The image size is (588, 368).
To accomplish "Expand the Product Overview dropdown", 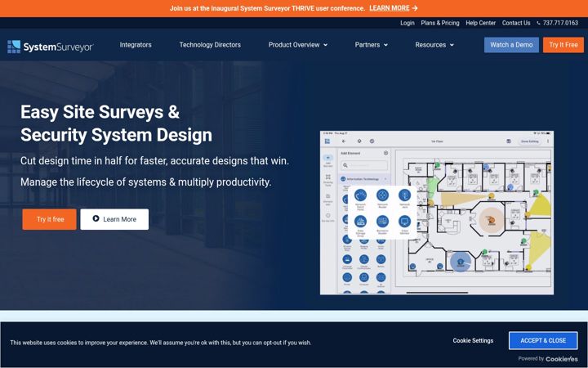I will (x=298, y=45).
